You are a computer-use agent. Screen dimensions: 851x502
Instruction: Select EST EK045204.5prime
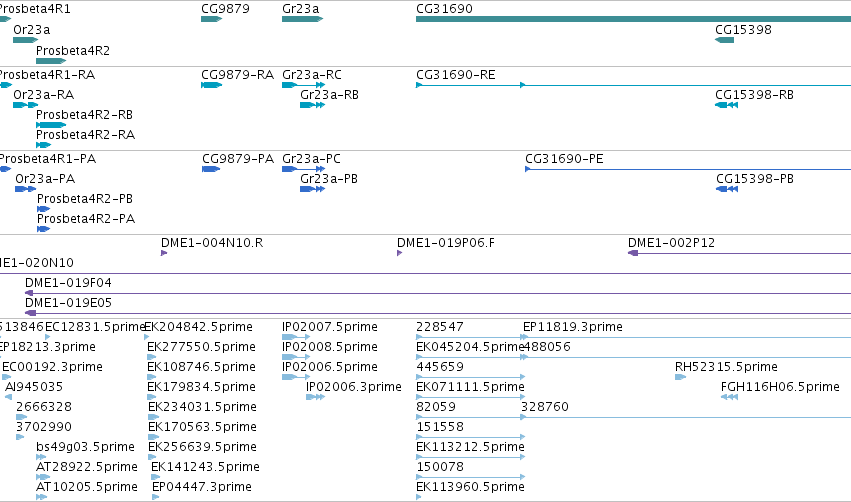(x=470, y=347)
